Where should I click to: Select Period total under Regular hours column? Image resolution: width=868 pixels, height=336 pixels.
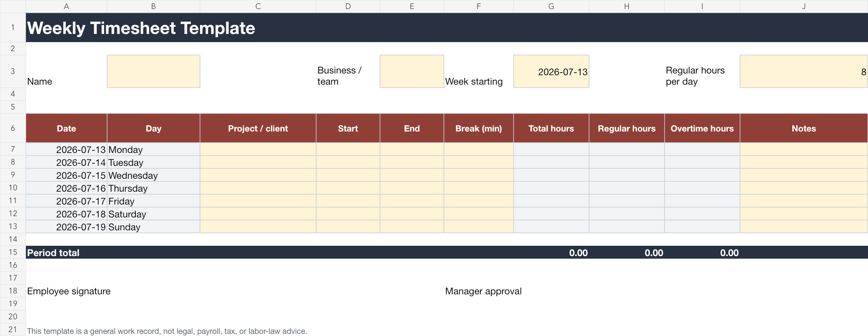[x=627, y=253]
